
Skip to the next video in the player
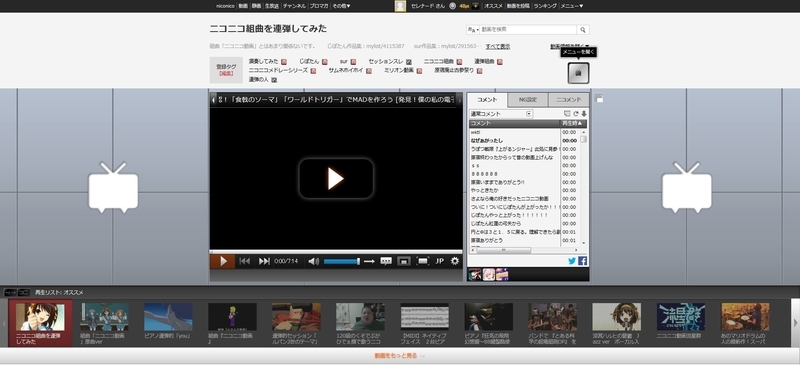tap(264, 261)
